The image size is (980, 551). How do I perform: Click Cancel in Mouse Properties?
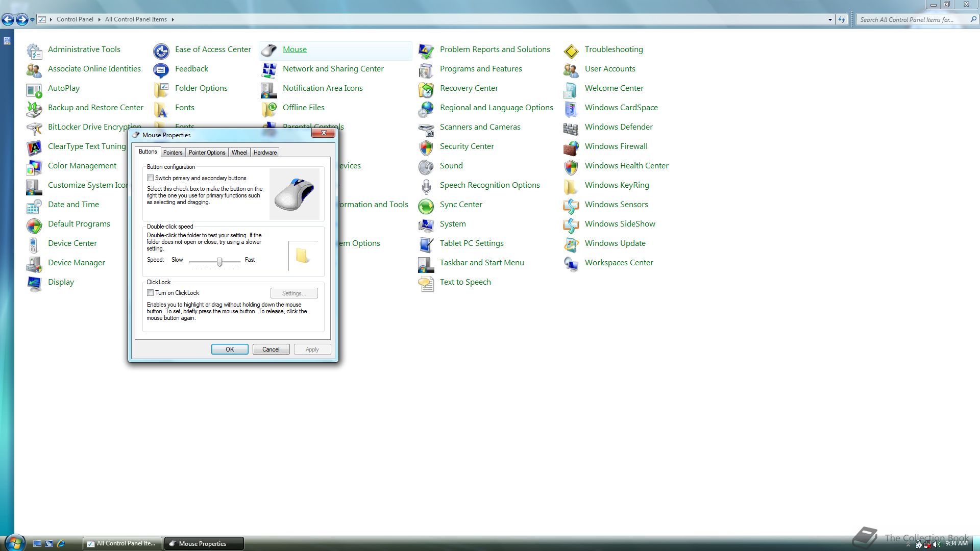click(271, 349)
